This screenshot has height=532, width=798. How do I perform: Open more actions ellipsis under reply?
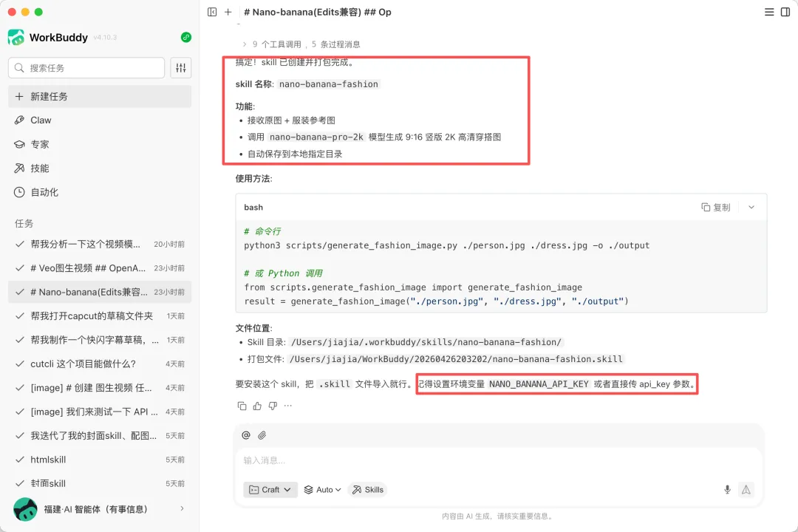(288, 406)
